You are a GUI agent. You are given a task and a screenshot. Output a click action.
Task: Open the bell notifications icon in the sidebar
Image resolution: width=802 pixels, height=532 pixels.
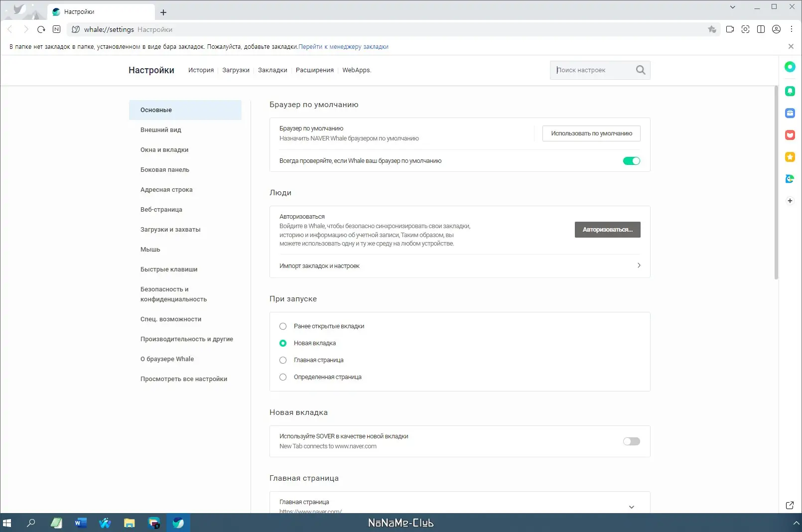click(x=790, y=91)
